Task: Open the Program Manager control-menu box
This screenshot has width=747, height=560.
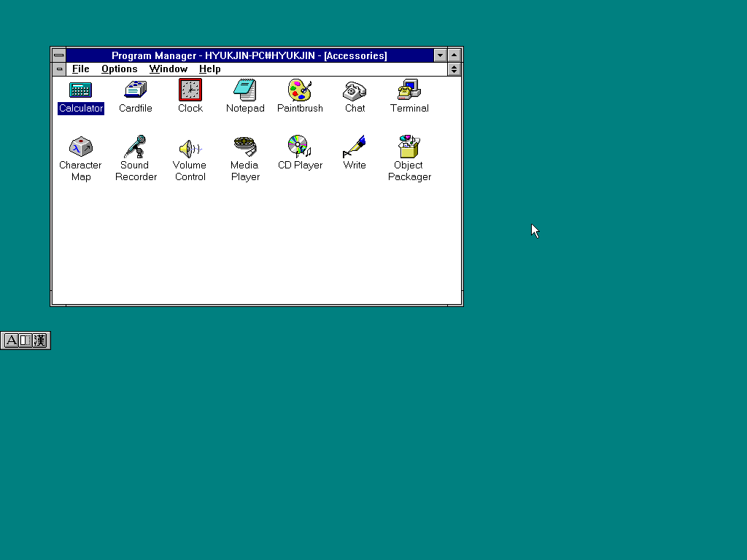Action: point(58,55)
